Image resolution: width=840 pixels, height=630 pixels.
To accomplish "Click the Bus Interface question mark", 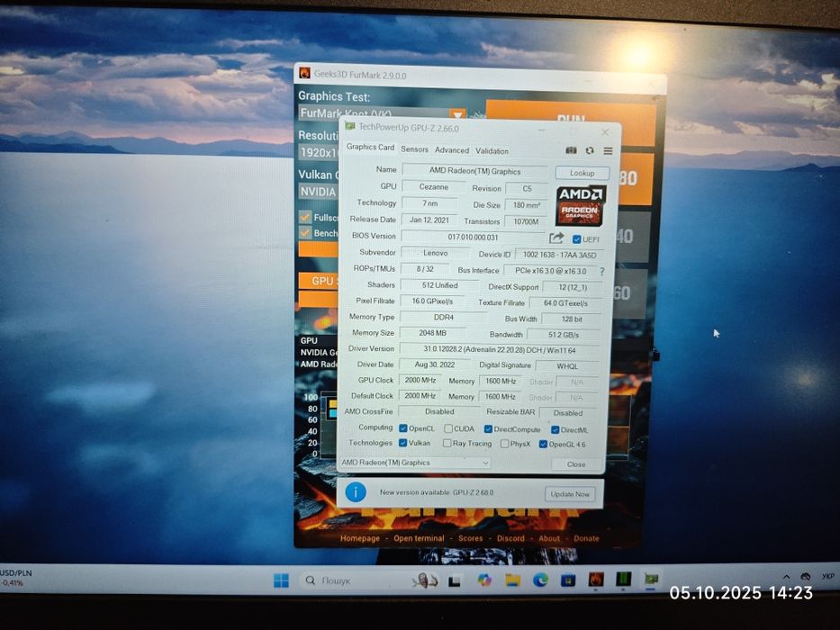I will point(601,271).
